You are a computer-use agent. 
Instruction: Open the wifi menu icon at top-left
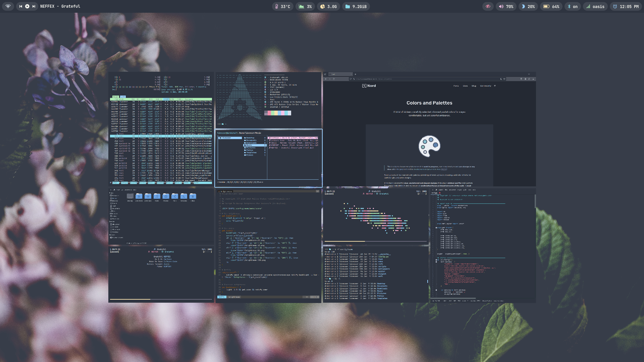pos(8,6)
